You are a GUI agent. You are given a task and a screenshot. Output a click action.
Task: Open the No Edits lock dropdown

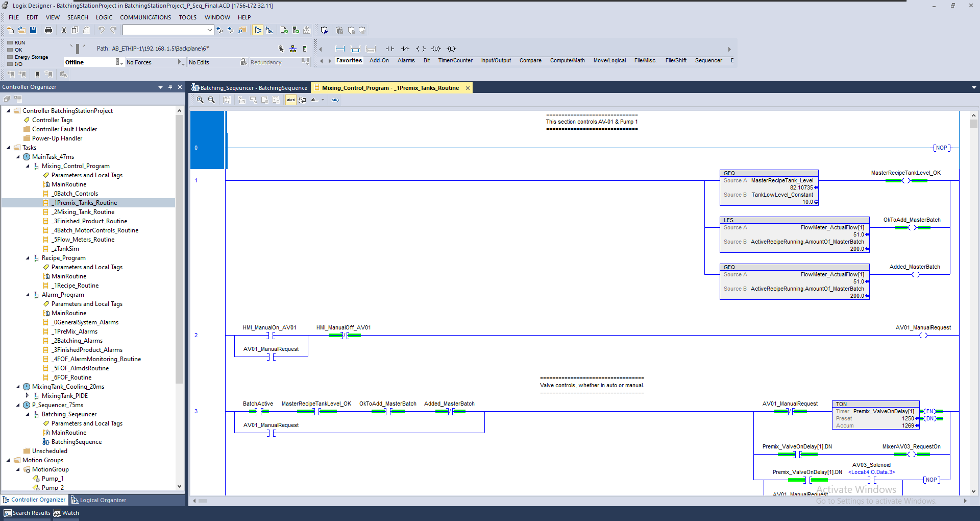(x=244, y=62)
